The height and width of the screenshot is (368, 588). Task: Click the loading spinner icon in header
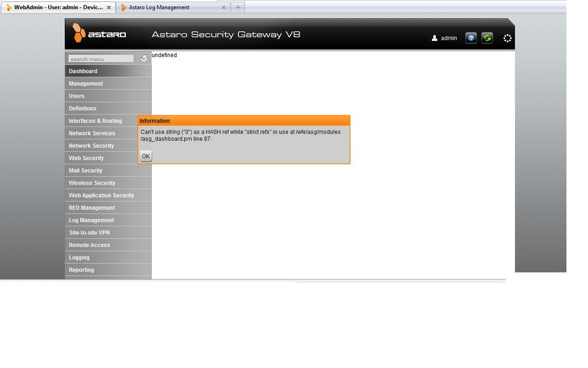pos(508,39)
